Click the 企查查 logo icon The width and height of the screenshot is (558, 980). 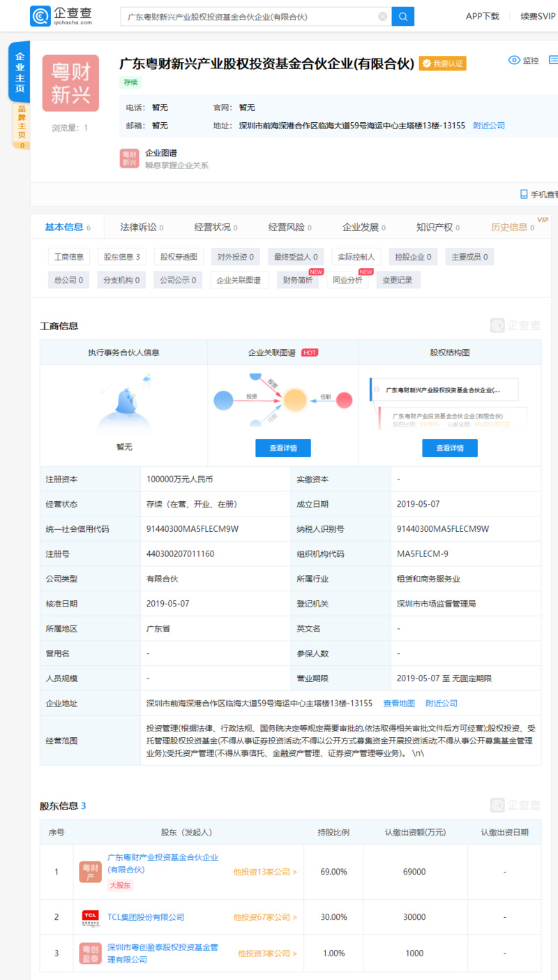(42, 15)
